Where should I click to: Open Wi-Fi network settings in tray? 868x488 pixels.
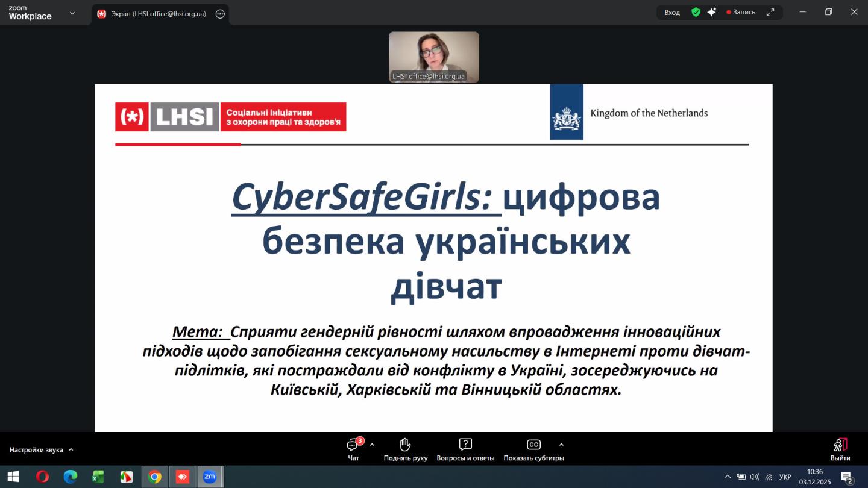tap(769, 477)
